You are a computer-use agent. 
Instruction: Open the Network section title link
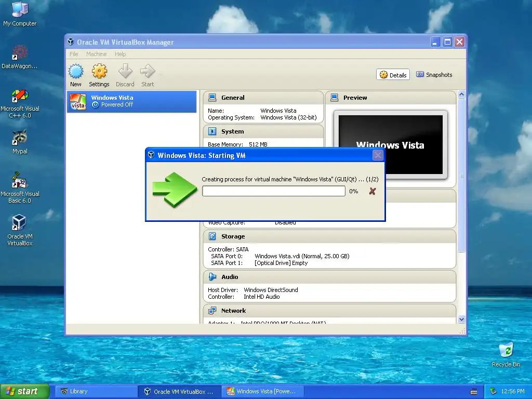[233, 311]
